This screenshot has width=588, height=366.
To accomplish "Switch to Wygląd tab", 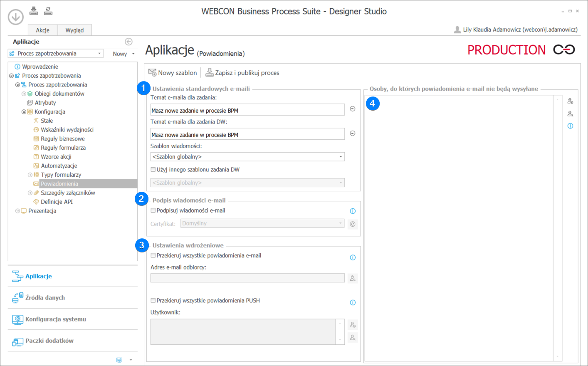I will click(74, 30).
